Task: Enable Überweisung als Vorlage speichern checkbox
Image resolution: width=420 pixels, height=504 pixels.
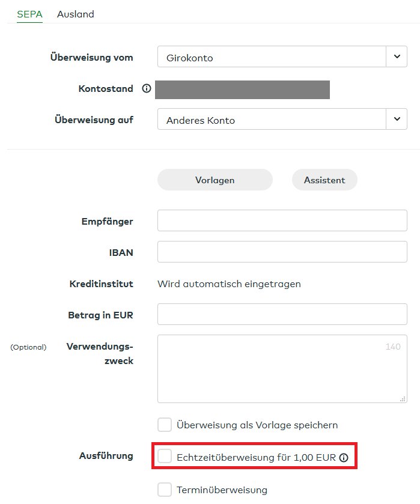Action: 165,425
